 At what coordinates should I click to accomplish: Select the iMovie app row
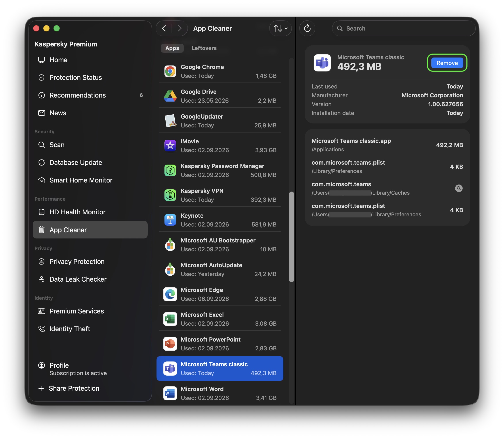[220, 145]
